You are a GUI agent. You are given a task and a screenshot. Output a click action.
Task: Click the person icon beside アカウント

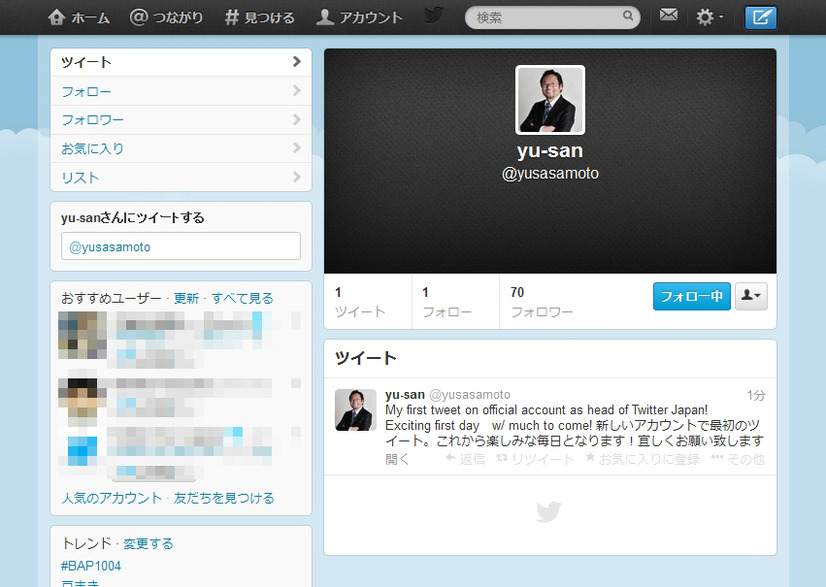point(325,17)
